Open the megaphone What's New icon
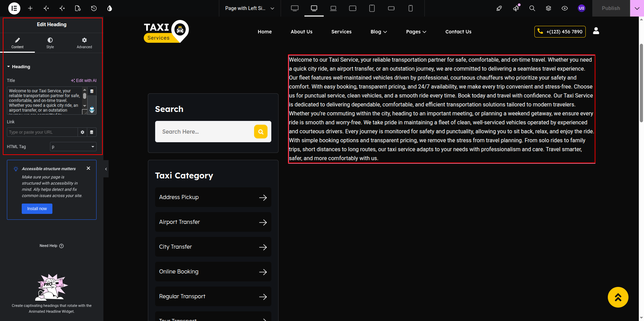The height and width of the screenshot is (321, 644). (516, 8)
